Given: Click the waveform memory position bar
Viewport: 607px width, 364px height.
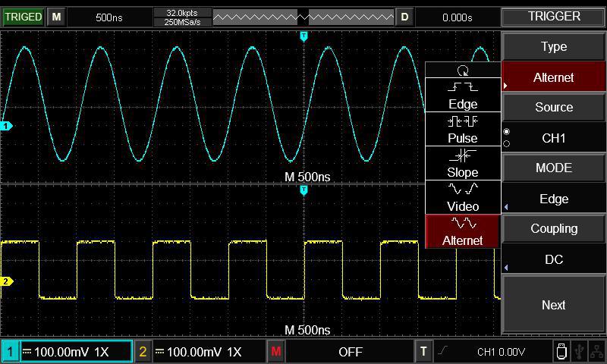Looking at the screenshot, I should pos(303,17).
